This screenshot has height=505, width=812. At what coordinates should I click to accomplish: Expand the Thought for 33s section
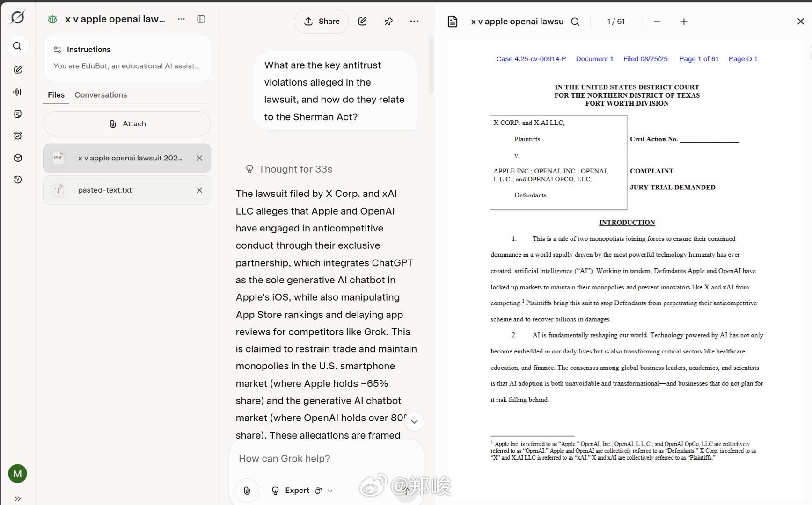point(289,169)
